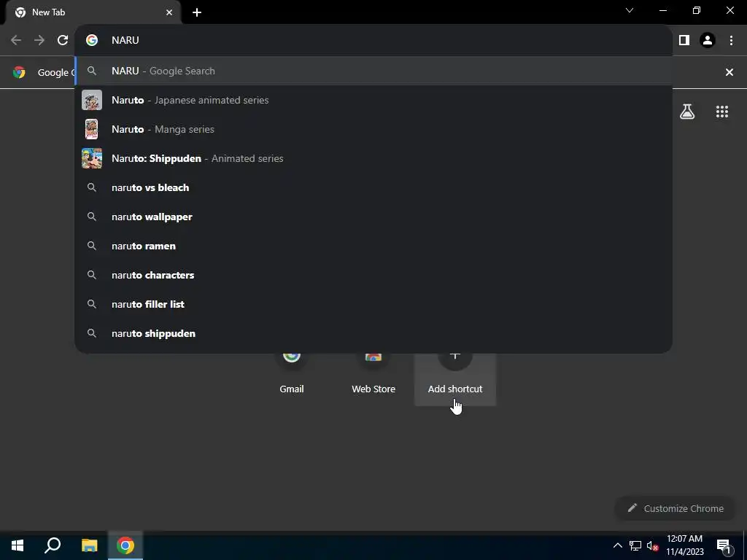Click Naruto manga cover thumbnail

tap(91, 129)
